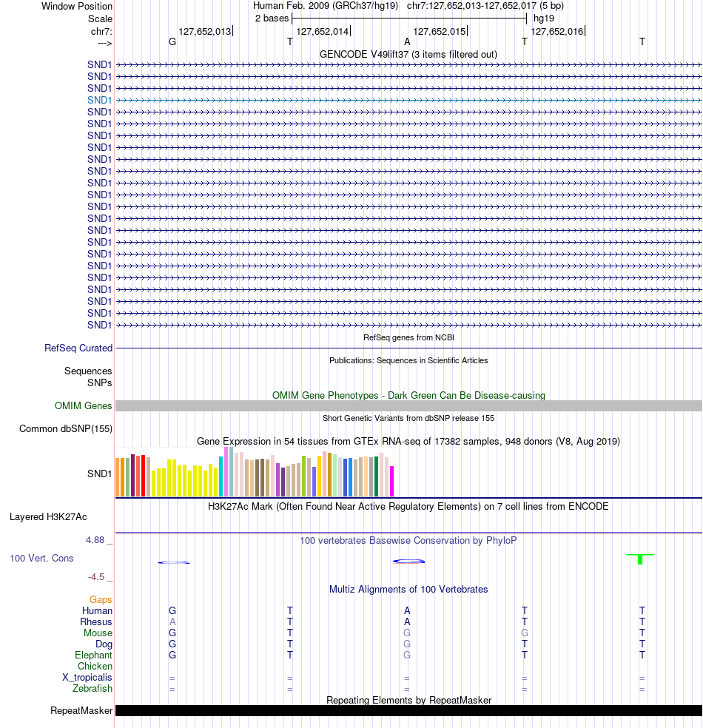Click the 'RefSeq Curated' track label
The width and height of the screenshot is (703, 728).
[x=78, y=348]
